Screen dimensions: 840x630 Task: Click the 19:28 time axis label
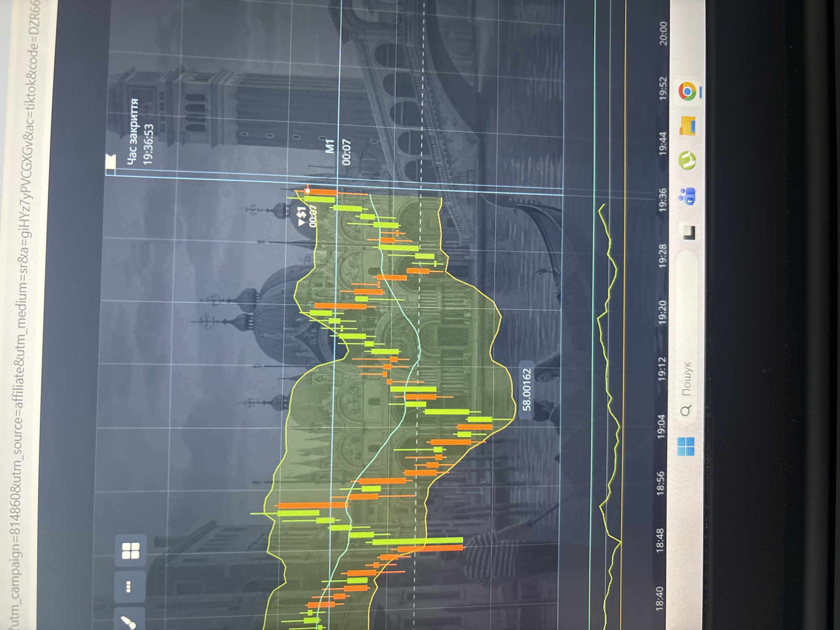click(x=662, y=256)
